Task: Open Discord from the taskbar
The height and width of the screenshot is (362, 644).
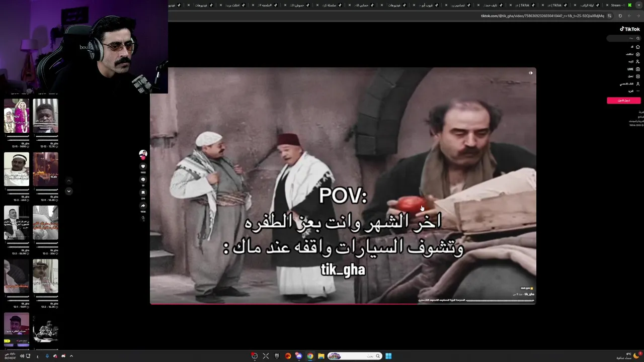Action: (x=299, y=356)
